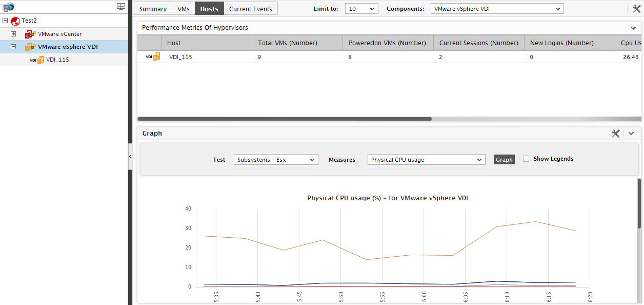Click the Test2 globe icon
The image size is (644, 305).
pyautogui.click(x=15, y=21)
